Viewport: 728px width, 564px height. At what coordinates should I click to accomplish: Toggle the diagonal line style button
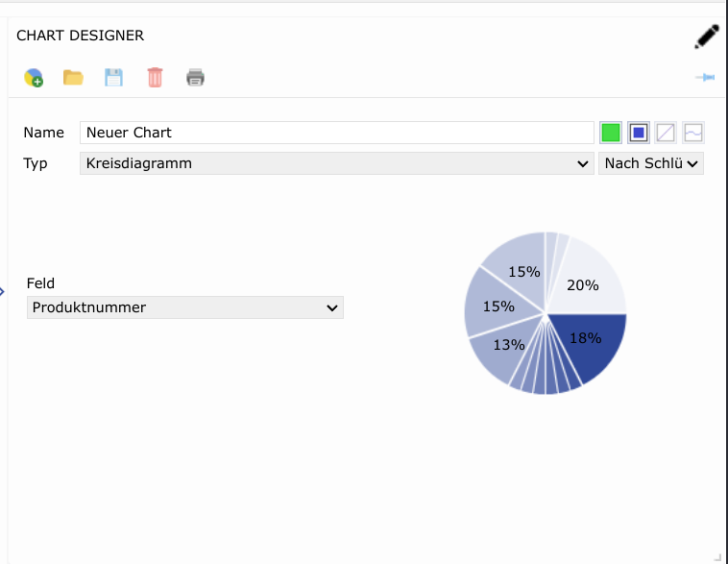[x=666, y=133]
